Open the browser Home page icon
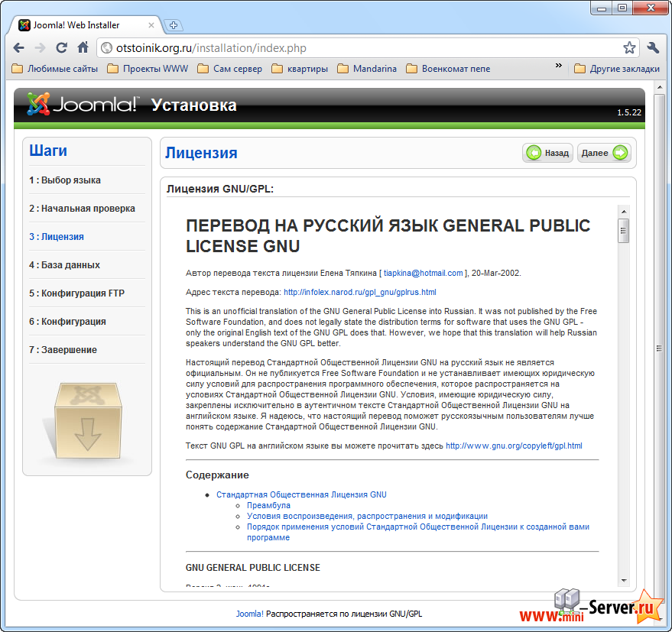The image size is (672, 632). [82, 47]
